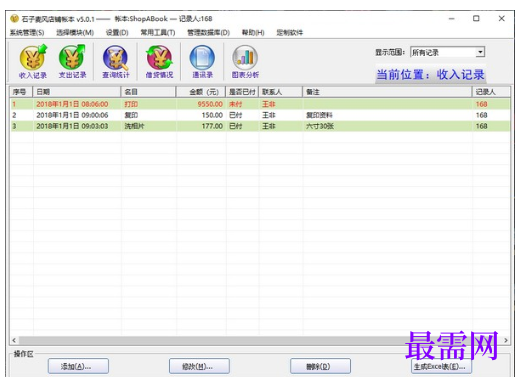
Task: Open the 选择模块(M) menu
Action: pyautogui.click(x=75, y=32)
